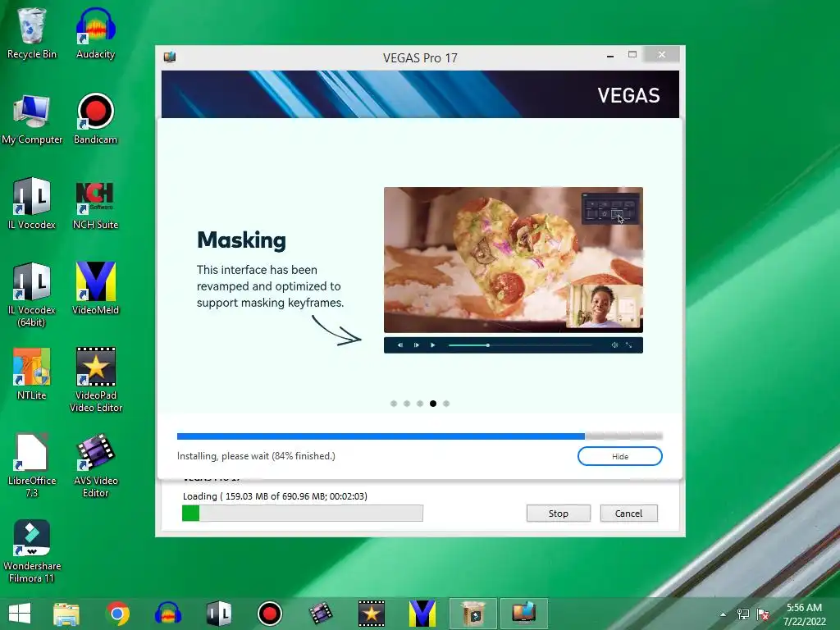This screenshot has height=630, width=840.
Task: Open File Explorer from the taskbar
Action: (x=66, y=614)
